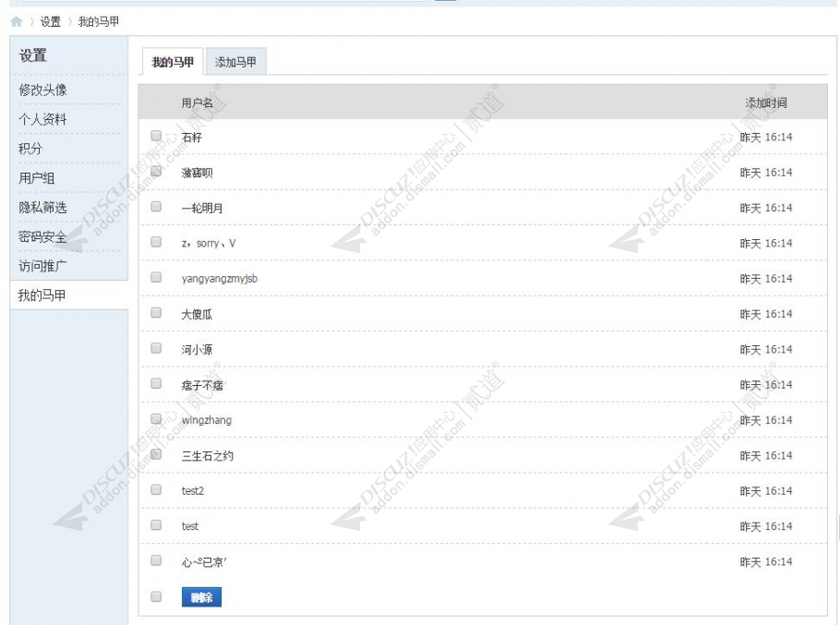Go to 个人资料 settings
Screen dimensions: 840x625
pyautogui.click(x=43, y=119)
